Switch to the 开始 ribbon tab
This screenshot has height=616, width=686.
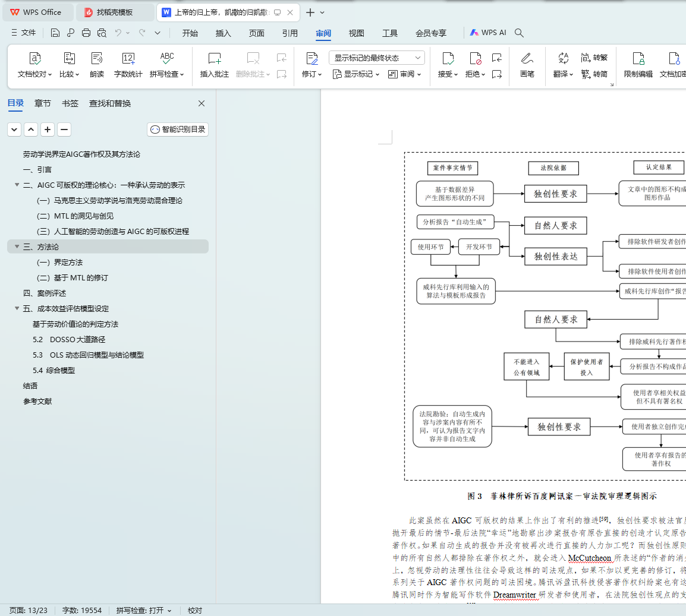tap(190, 33)
